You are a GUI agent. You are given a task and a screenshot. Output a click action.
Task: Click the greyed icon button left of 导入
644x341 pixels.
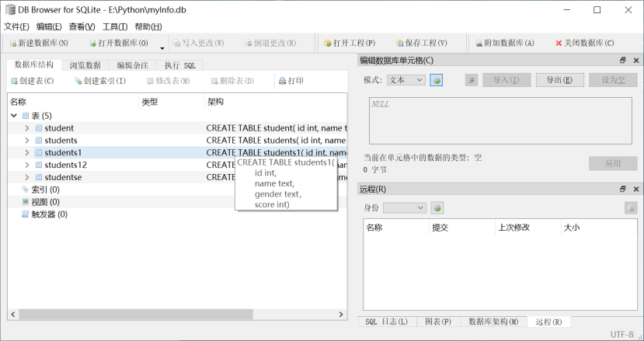click(472, 80)
